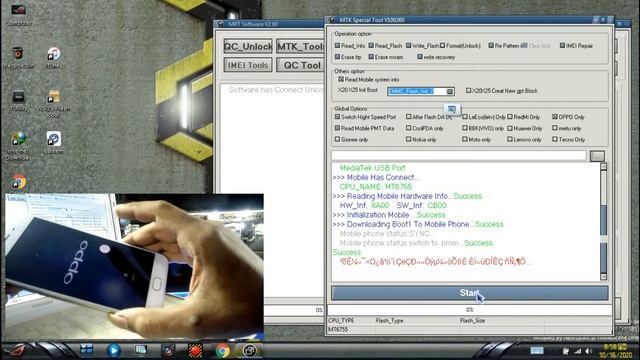Click QC_Unlock in MRT Software window
This screenshot has height=360, width=640.
tap(248, 47)
